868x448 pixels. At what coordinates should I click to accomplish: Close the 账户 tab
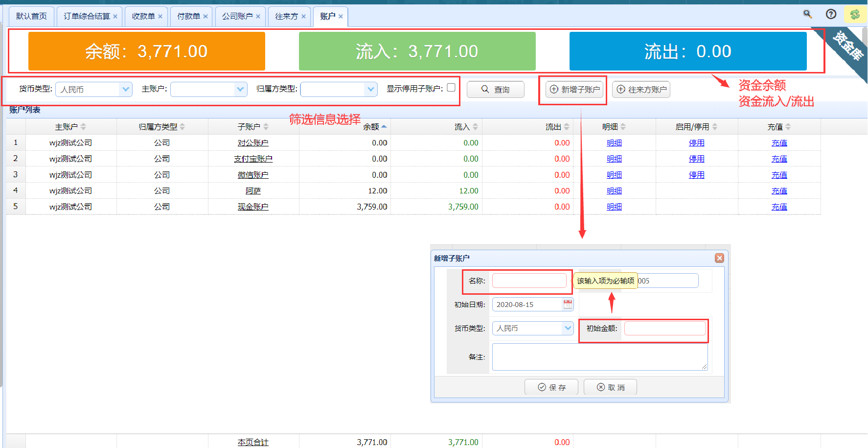[x=341, y=17]
